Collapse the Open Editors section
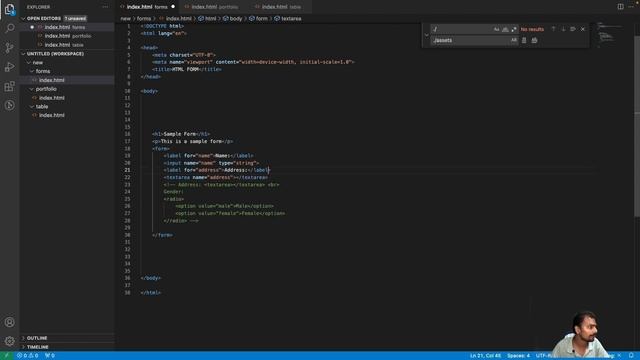The image size is (640, 360). point(23,18)
